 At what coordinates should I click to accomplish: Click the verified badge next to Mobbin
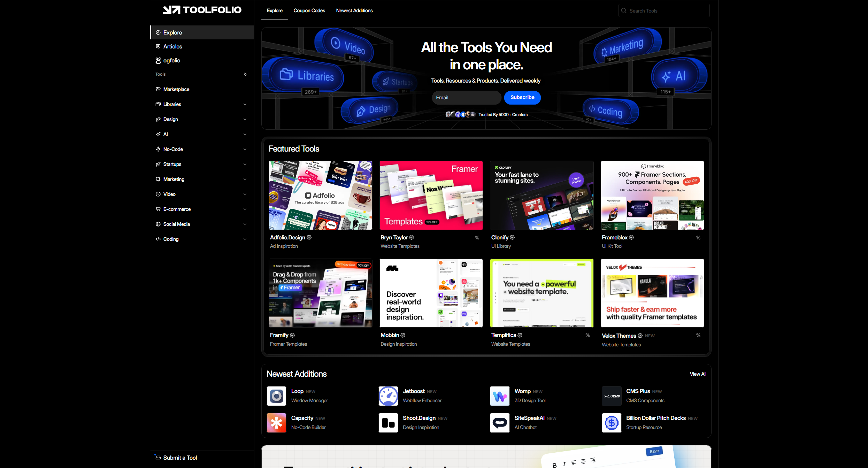[x=403, y=335]
